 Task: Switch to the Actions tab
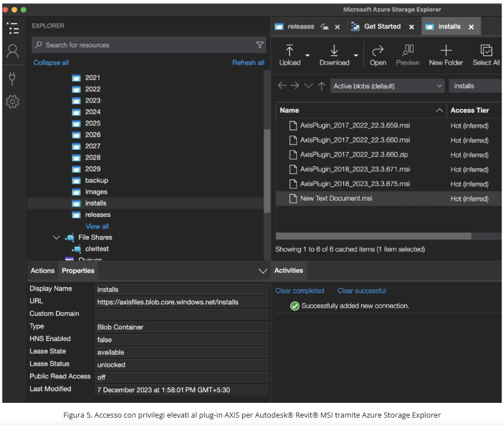(43, 271)
